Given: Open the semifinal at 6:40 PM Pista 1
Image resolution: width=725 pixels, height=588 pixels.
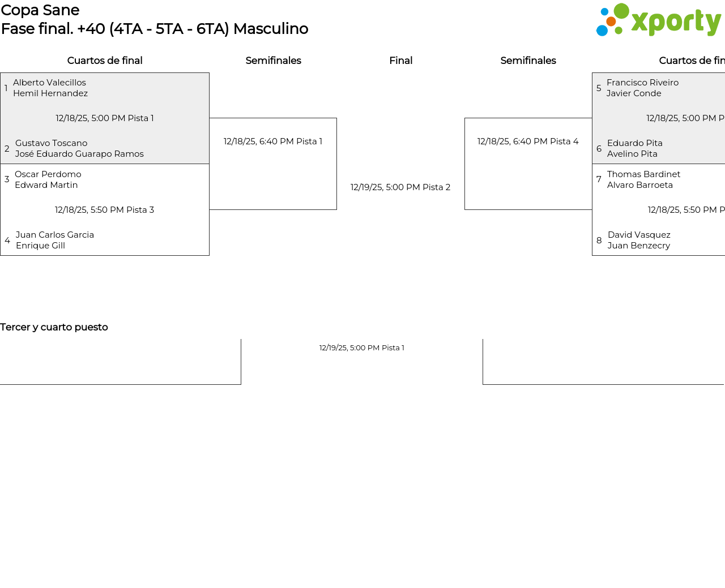Looking at the screenshot, I should coord(273,141).
